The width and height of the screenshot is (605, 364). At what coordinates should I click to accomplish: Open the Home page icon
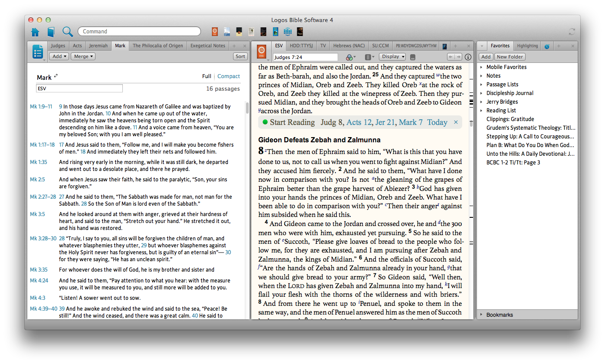pos(35,32)
